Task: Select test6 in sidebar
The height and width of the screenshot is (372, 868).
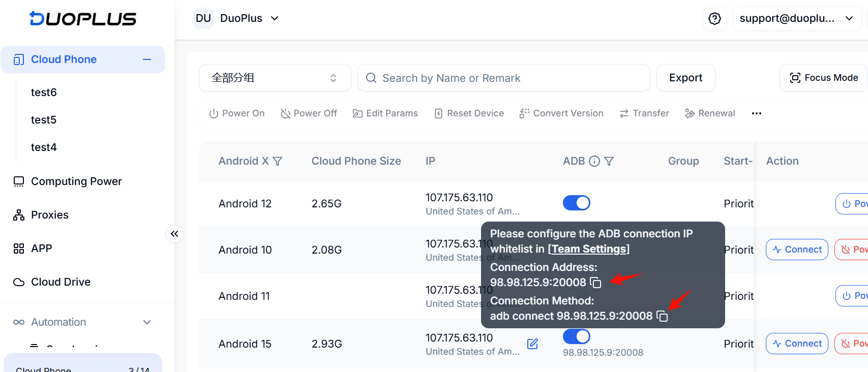Action: point(44,92)
